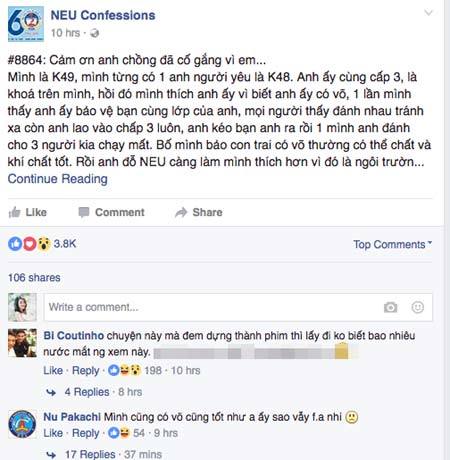Expand the 4 Replies thread
This screenshot has width=450, height=460.
(87, 392)
